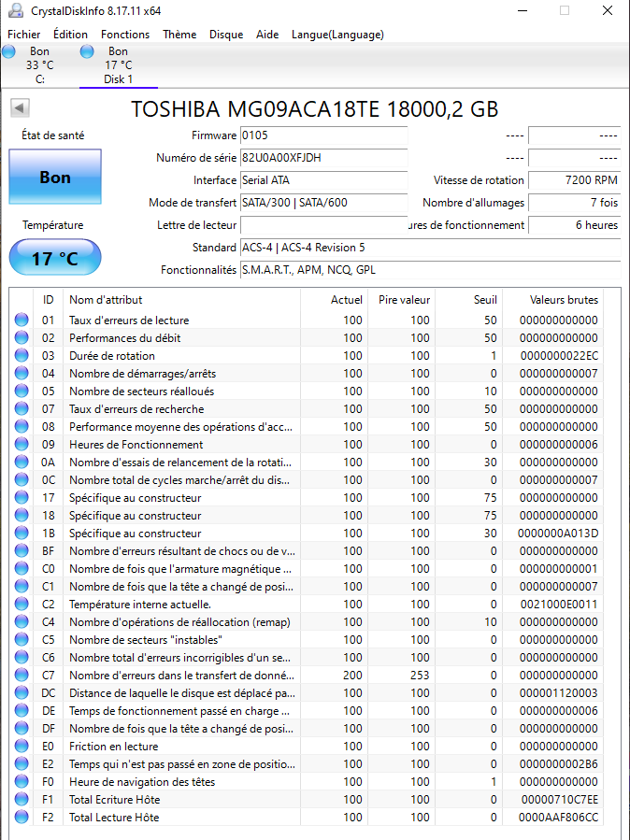Image resolution: width=630 pixels, height=840 pixels.
Task: Click the Actuel column header
Action: pyautogui.click(x=335, y=300)
